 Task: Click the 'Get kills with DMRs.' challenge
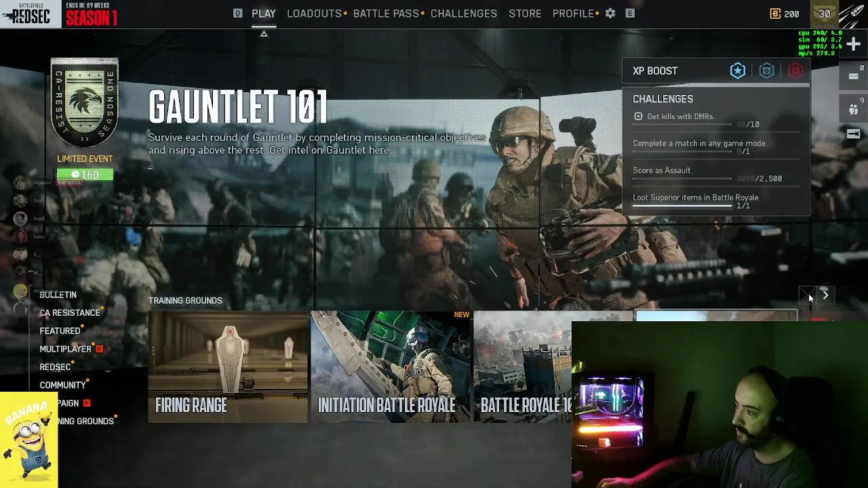pos(681,117)
